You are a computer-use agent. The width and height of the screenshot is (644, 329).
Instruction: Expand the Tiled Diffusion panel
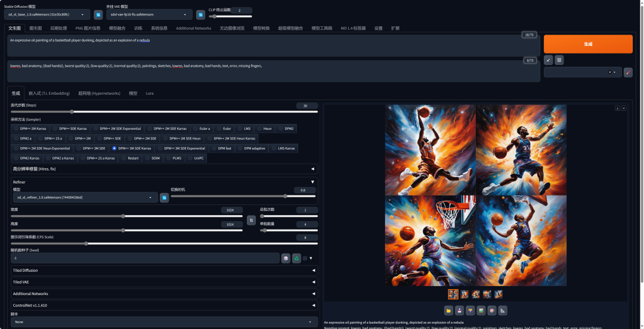[164, 270]
